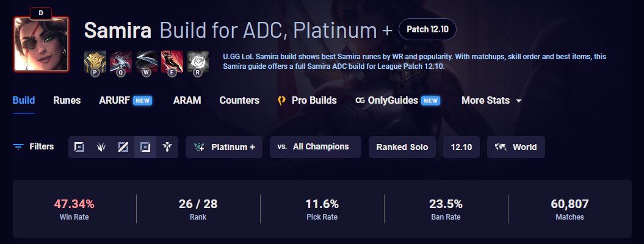Open the Ranked Solo queue dropdown
The image size is (644, 244).
pyautogui.click(x=402, y=147)
